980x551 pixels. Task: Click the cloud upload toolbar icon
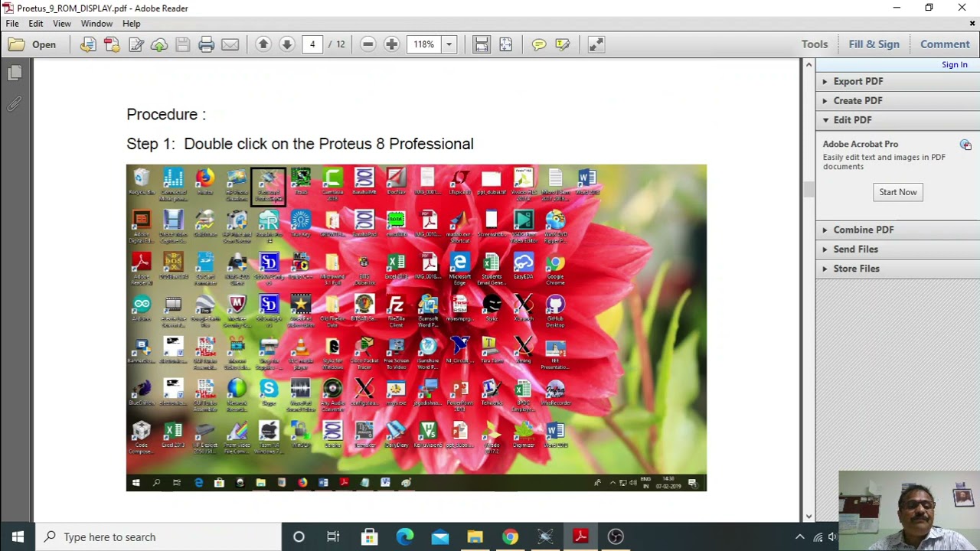pos(159,44)
